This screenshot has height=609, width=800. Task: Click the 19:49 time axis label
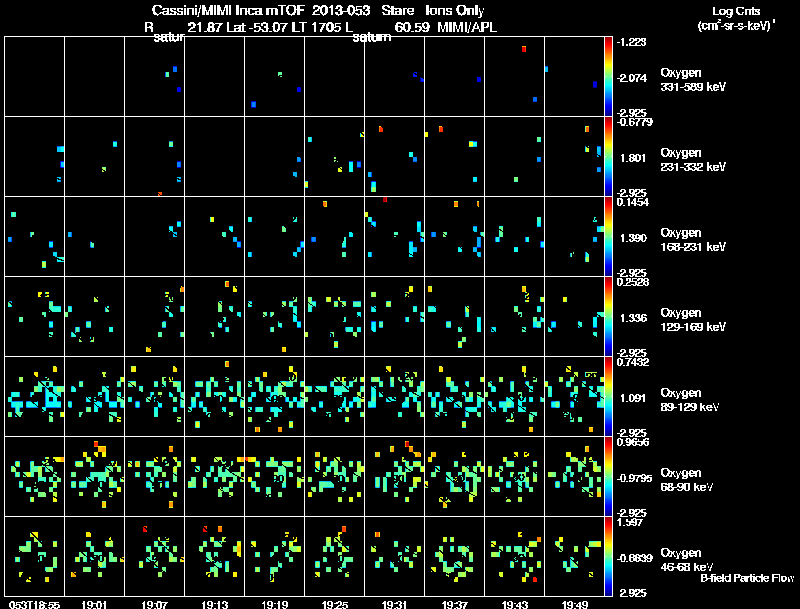click(x=574, y=605)
